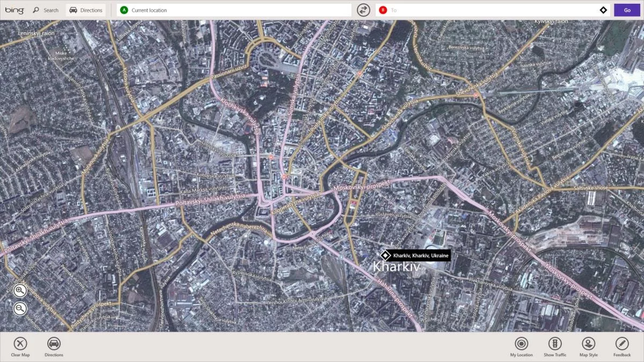This screenshot has width=644, height=362.
Task: Switch to the Directions tab
Action: coord(86,10)
